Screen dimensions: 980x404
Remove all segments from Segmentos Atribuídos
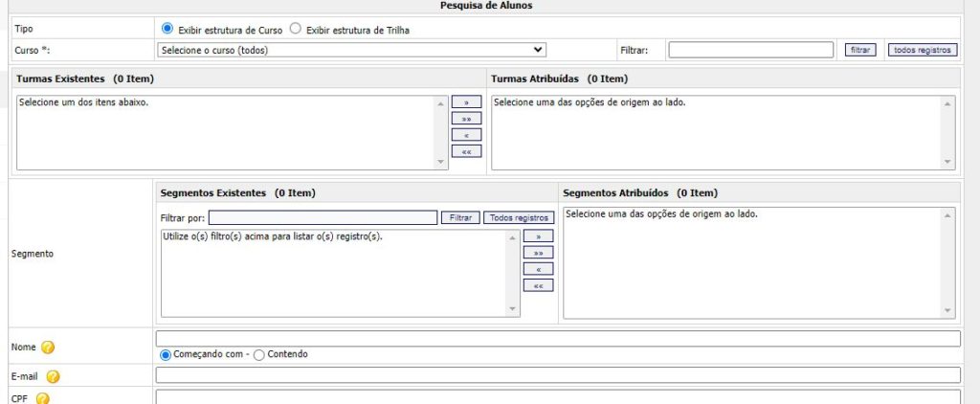click(538, 285)
